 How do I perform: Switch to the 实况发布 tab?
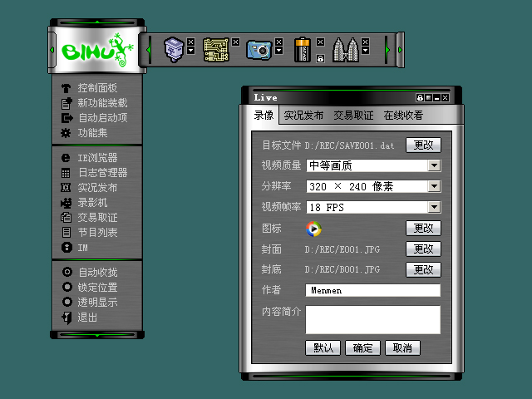pyautogui.click(x=303, y=116)
